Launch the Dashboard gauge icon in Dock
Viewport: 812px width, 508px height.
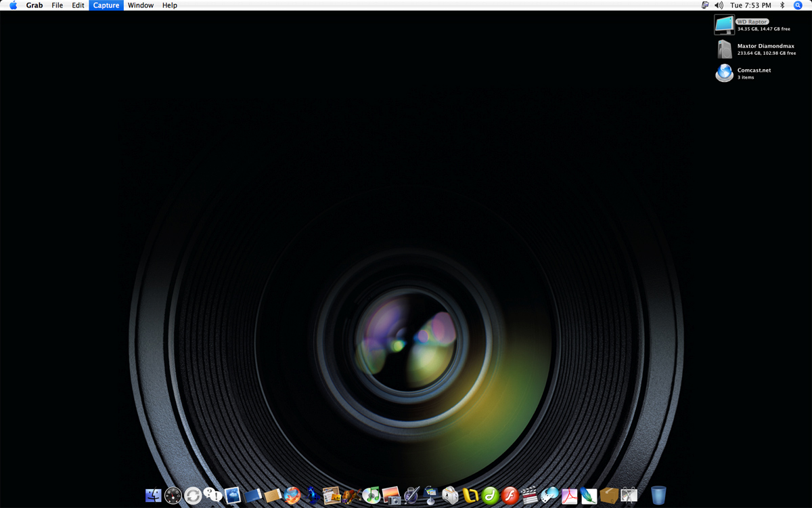(173, 496)
